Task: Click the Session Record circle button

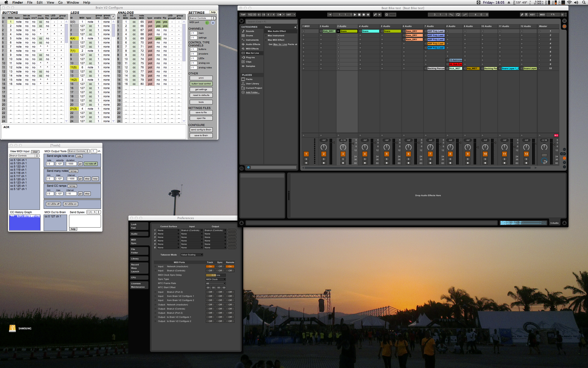Action: (x=387, y=14)
